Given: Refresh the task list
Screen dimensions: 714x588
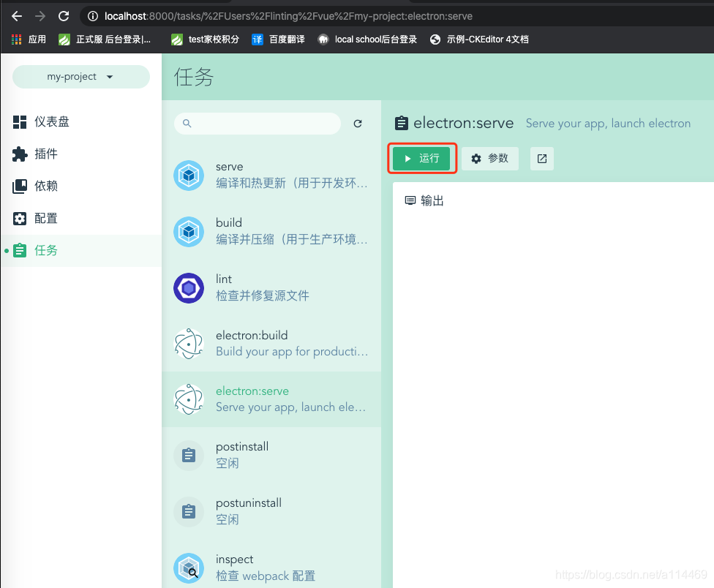Looking at the screenshot, I should [358, 124].
